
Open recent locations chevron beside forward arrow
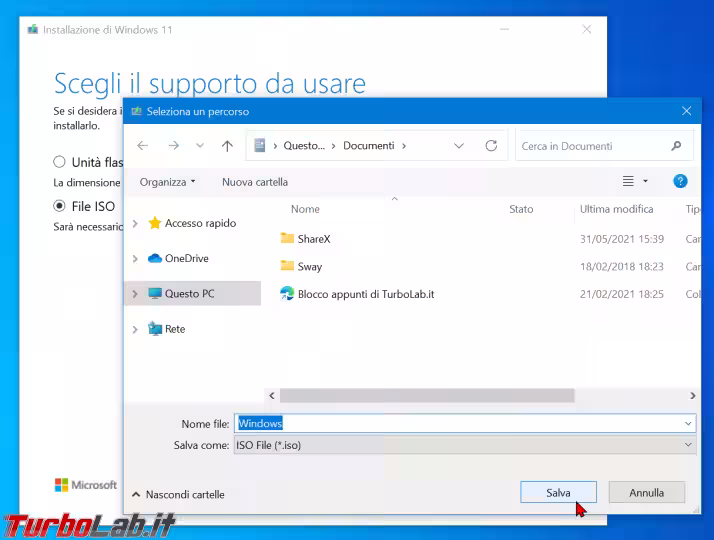click(200, 146)
